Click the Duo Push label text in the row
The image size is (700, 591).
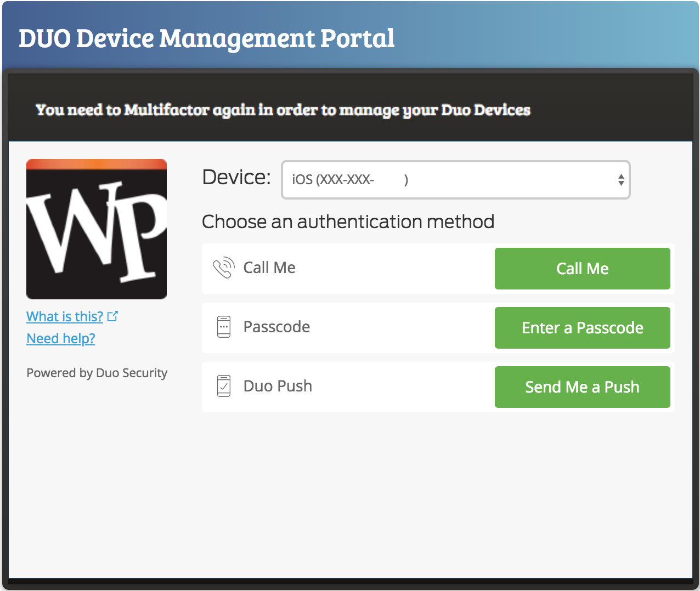278,386
